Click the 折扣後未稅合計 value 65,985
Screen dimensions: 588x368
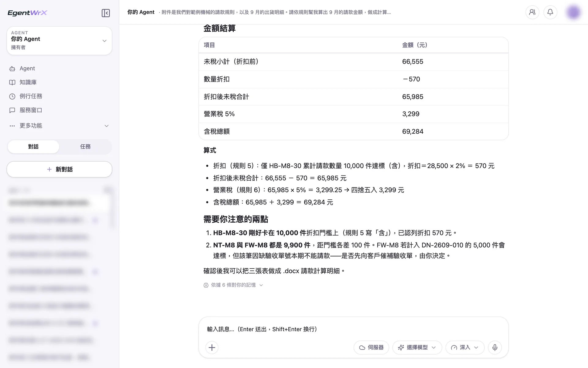point(413,97)
